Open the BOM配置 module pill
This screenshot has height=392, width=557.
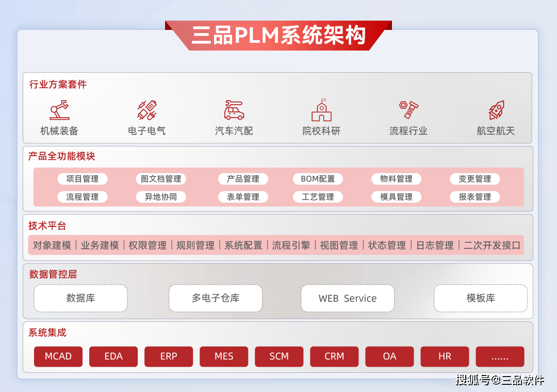point(318,179)
